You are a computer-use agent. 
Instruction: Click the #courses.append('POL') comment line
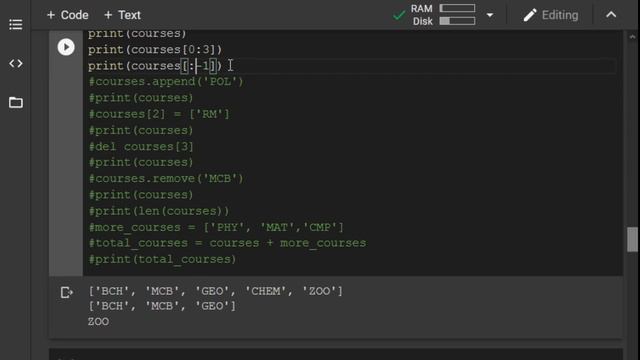[166, 82]
